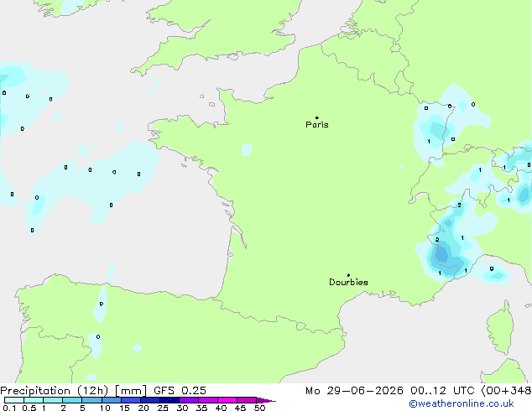Pick the lightest cyan 0.1 legend swatch
Image resolution: width=532 pixels, height=411 pixels.
[x=14, y=400]
